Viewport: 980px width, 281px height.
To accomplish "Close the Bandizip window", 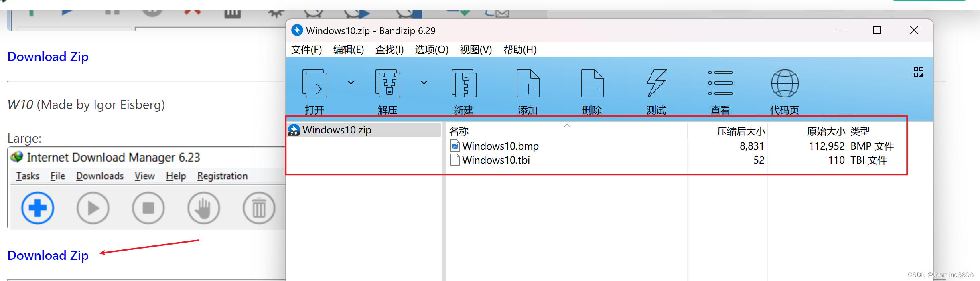I will tap(914, 30).
